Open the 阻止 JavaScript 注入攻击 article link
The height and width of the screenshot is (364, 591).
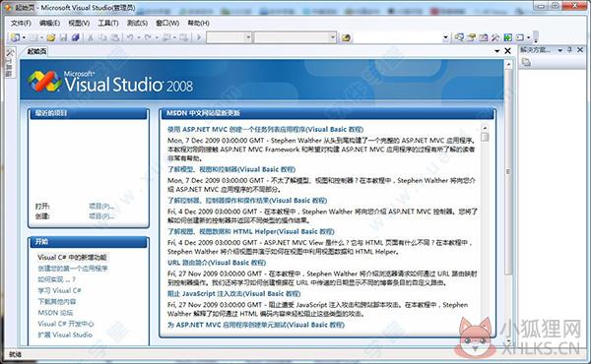(234, 293)
